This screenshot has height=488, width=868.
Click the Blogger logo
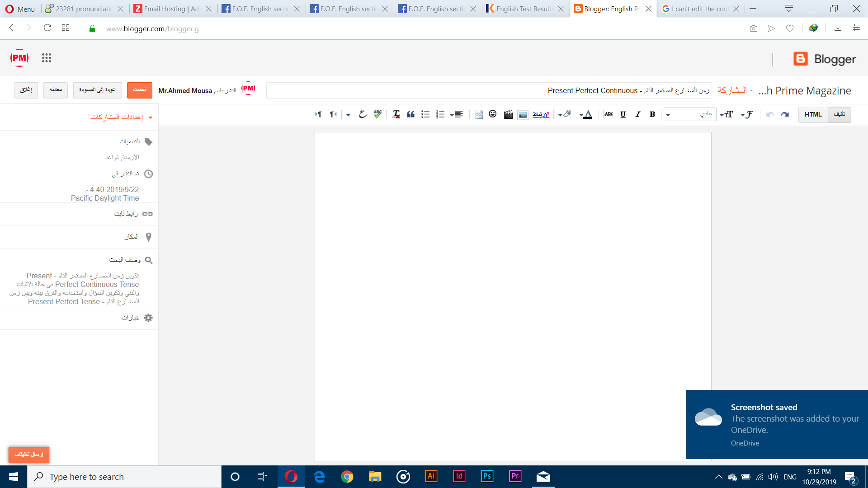(x=825, y=59)
